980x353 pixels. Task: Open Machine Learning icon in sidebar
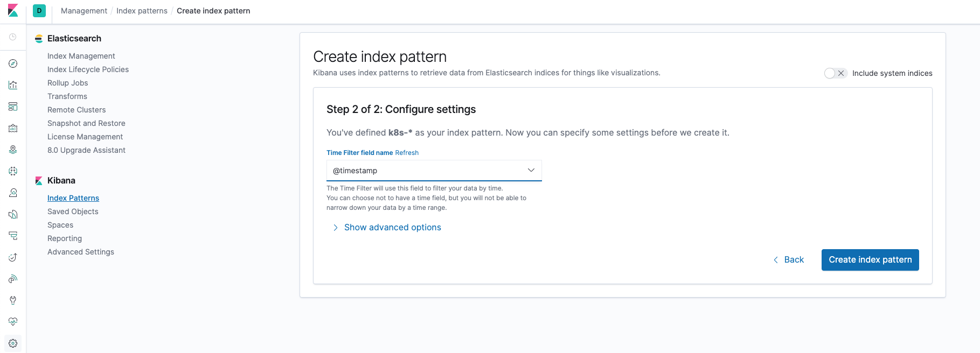13,171
